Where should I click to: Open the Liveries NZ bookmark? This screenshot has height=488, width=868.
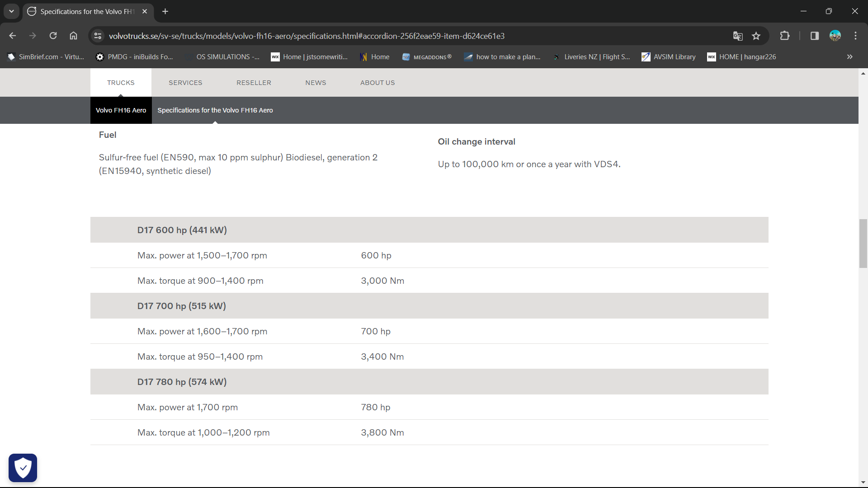coord(591,57)
